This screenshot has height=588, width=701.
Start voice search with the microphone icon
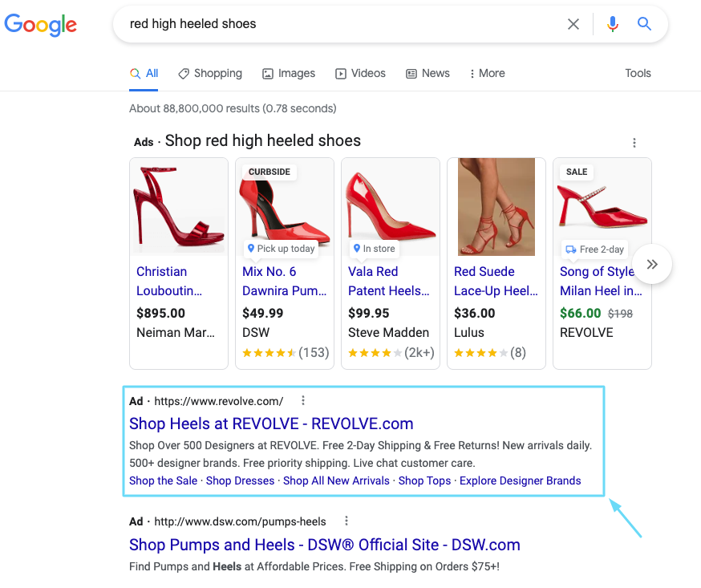[613, 24]
